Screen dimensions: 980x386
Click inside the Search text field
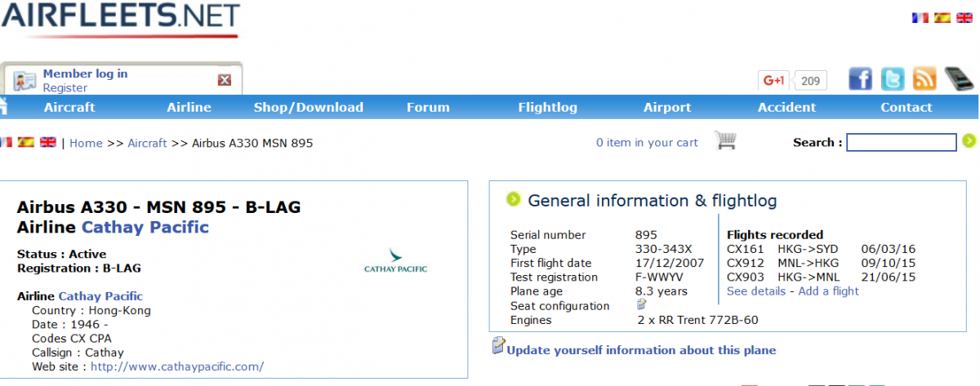tap(901, 143)
